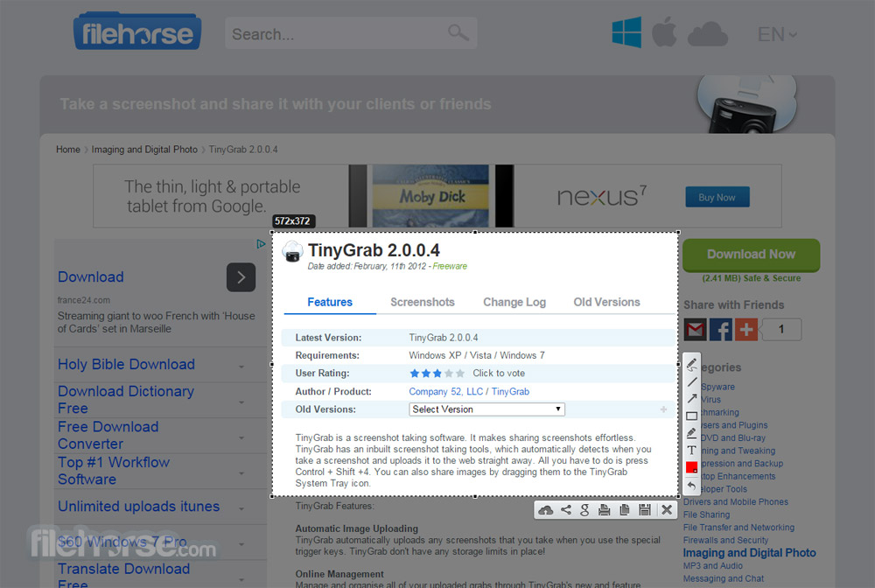Viewport: 875px width, 588px height.
Task: Upload screenshot to the cloud
Action: click(546, 510)
